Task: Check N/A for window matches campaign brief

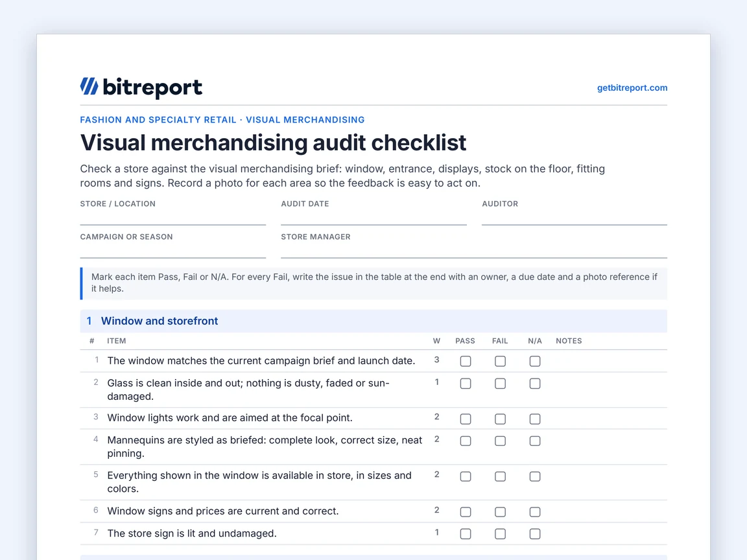Action: pos(535,361)
